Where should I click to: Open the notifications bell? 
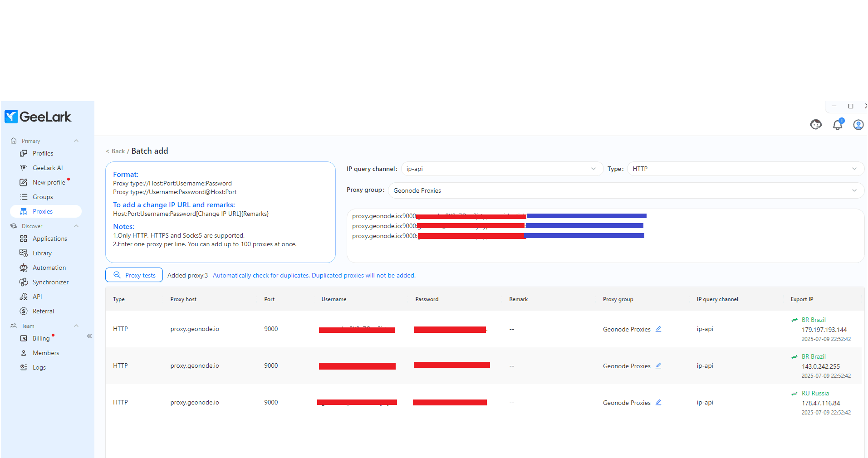pos(837,125)
